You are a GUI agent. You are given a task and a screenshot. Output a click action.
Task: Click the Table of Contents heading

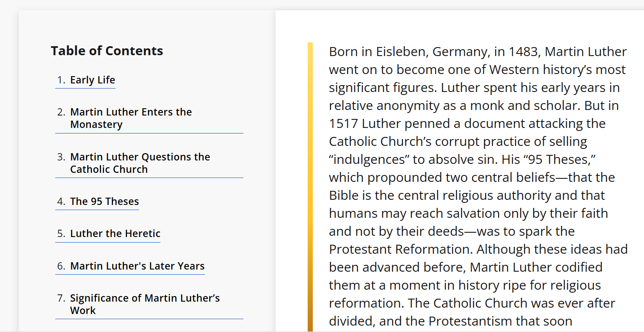[x=107, y=51]
